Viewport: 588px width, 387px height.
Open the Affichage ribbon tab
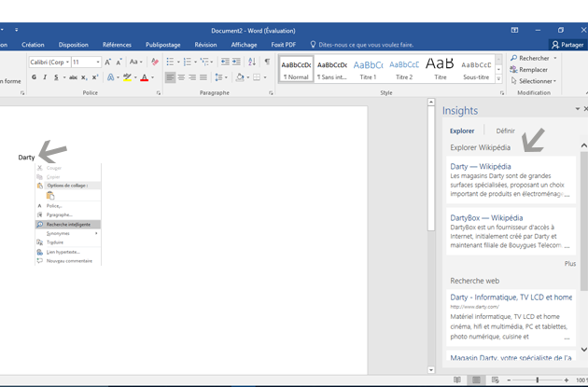click(245, 45)
